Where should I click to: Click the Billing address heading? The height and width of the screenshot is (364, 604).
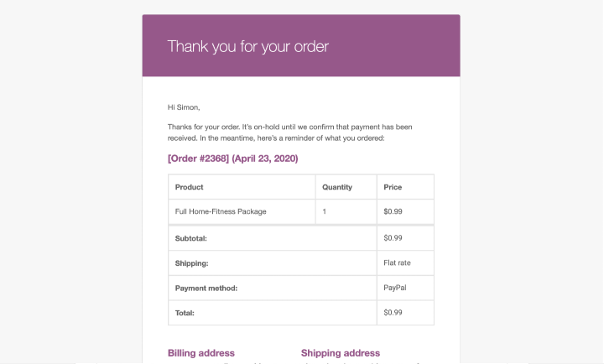[x=201, y=353]
